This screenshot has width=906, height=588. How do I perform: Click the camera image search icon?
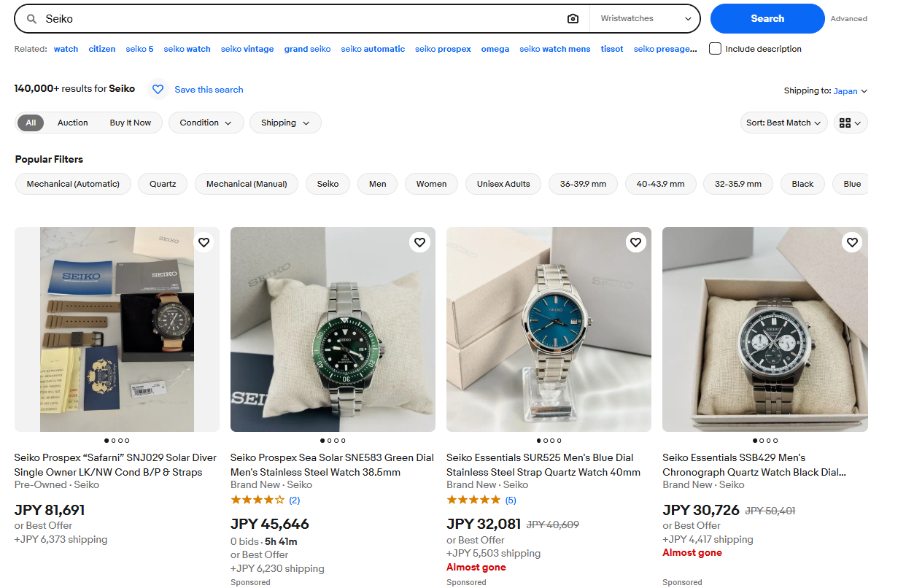pyautogui.click(x=573, y=19)
